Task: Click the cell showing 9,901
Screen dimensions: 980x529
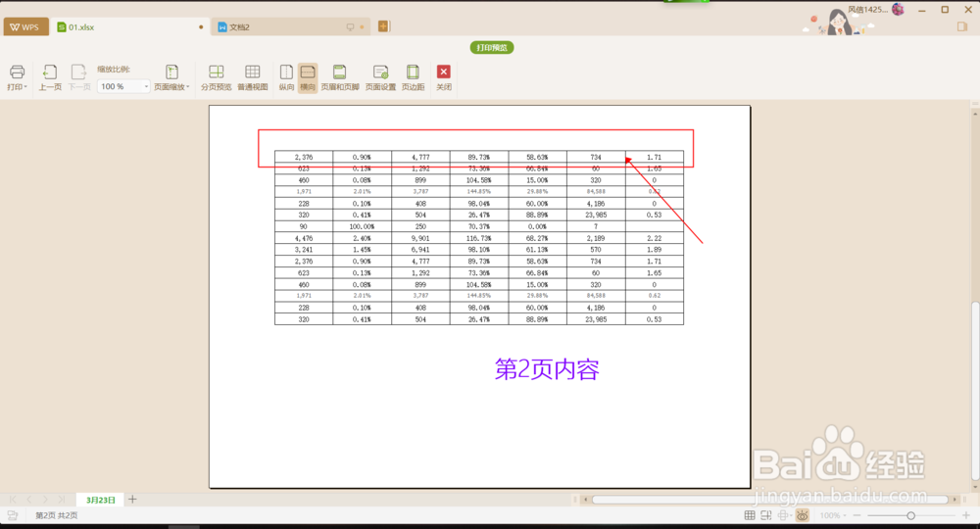Action: [420, 238]
